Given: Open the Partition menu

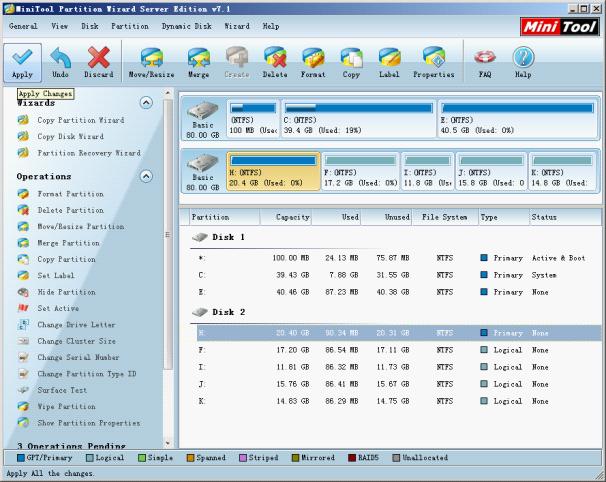Looking at the screenshot, I should coord(130,26).
